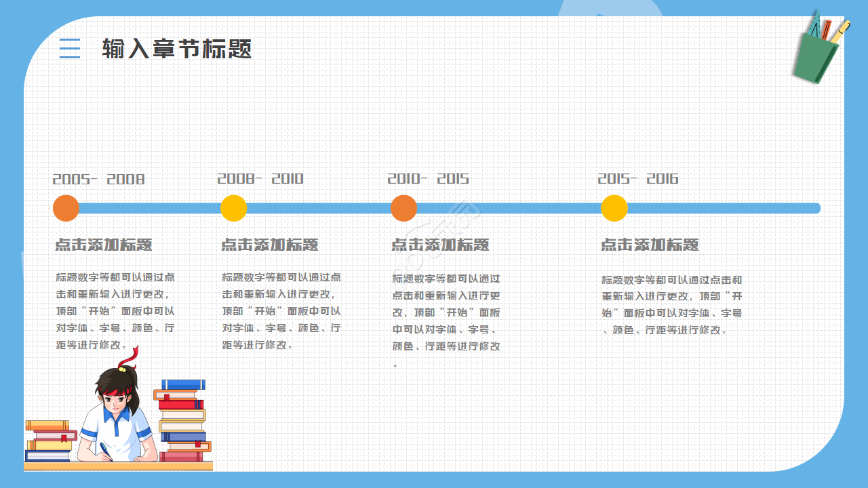Viewport: 868px width, 488px height.
Task: Click the year label 2005- 2008
Action: tap(99, 180)
